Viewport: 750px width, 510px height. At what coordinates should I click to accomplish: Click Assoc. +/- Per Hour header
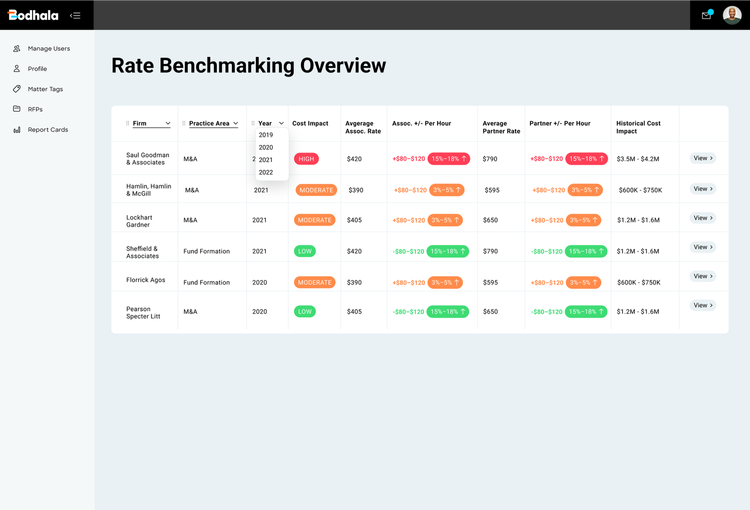(421, 123)
